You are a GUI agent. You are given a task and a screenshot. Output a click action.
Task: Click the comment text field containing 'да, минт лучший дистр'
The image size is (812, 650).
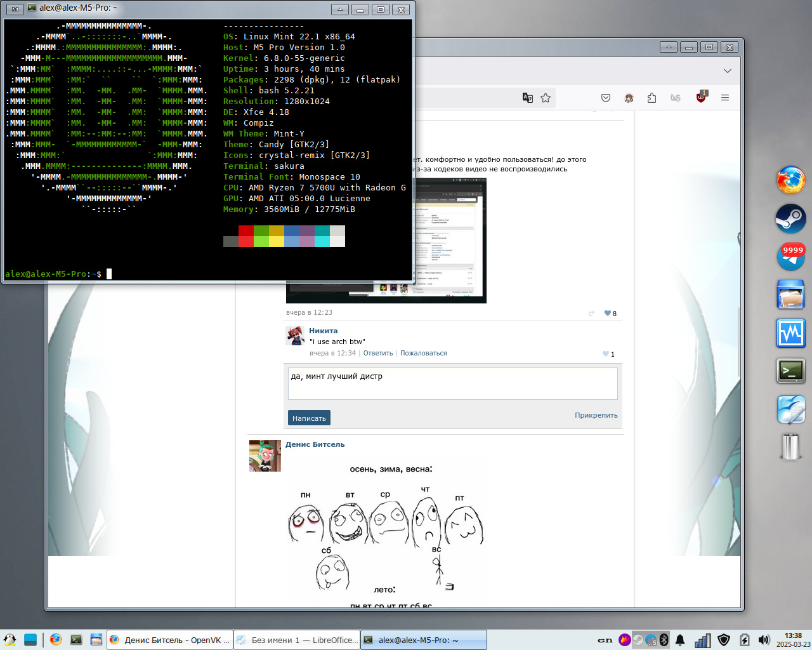[x=452, y=383]
